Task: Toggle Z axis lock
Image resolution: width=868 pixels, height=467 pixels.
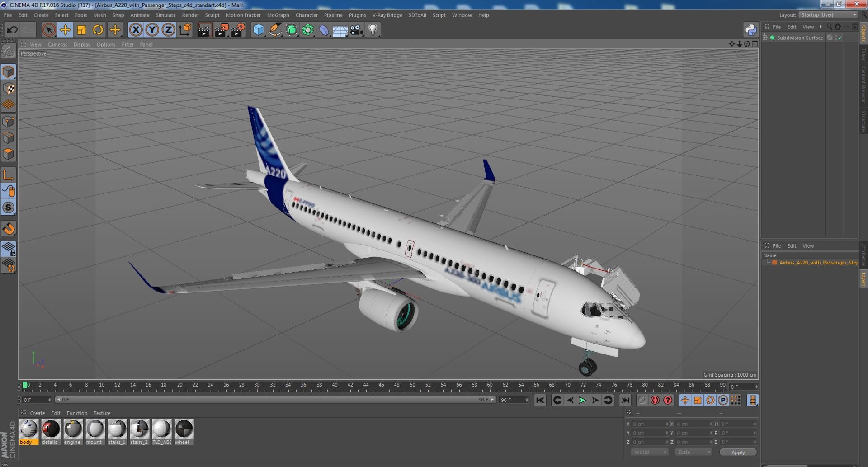Action: point(169,30)
